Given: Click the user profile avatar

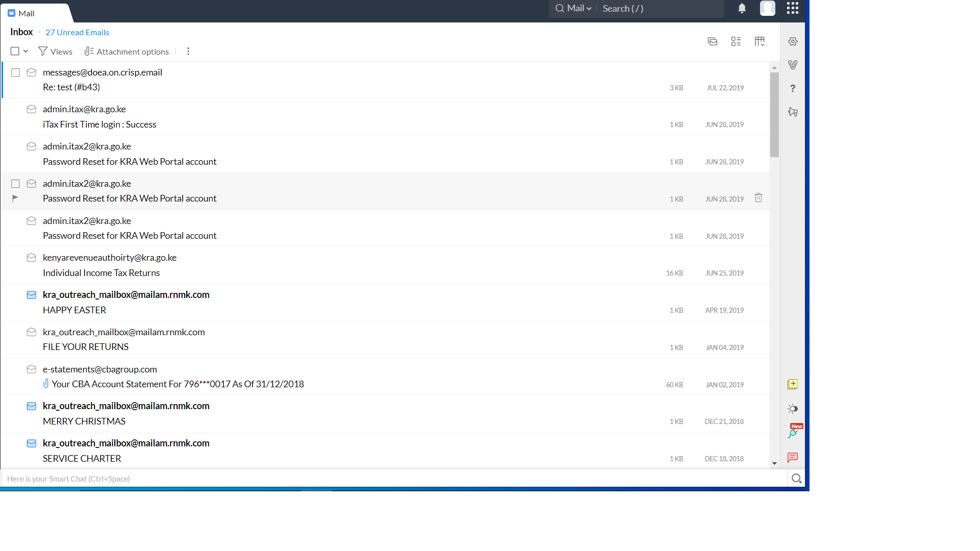Looking at the screenshot, I should click(x=767, y=8).
